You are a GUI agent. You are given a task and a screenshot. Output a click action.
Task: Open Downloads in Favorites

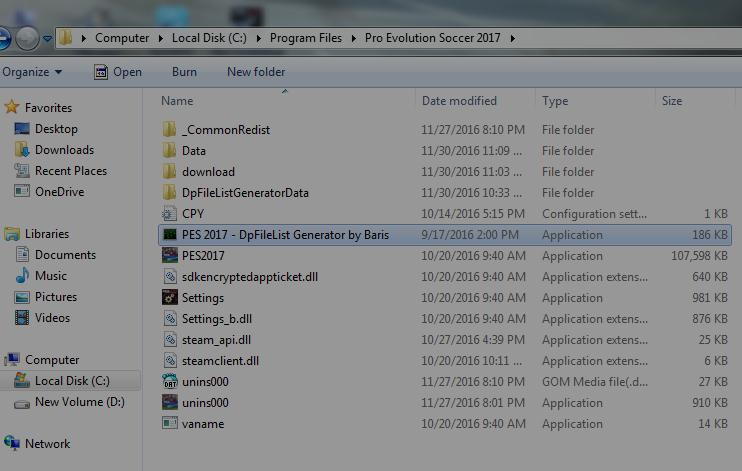(64, 150)
